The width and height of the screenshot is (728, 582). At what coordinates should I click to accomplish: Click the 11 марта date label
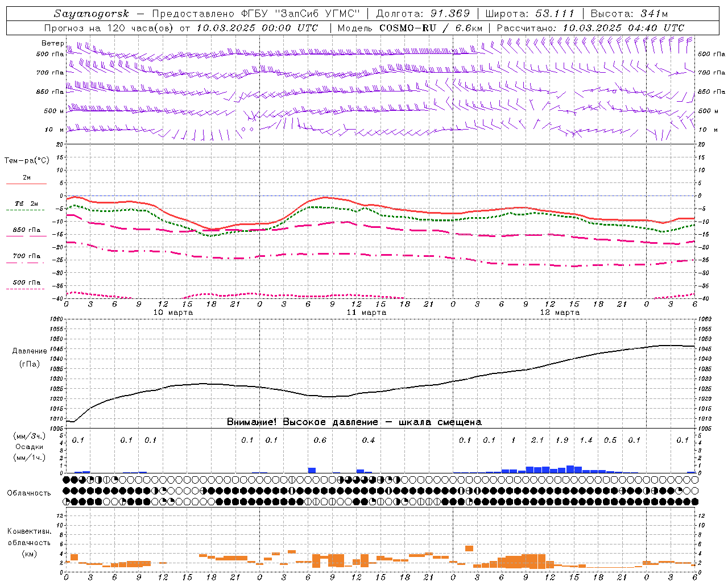[x=366, y=313]
